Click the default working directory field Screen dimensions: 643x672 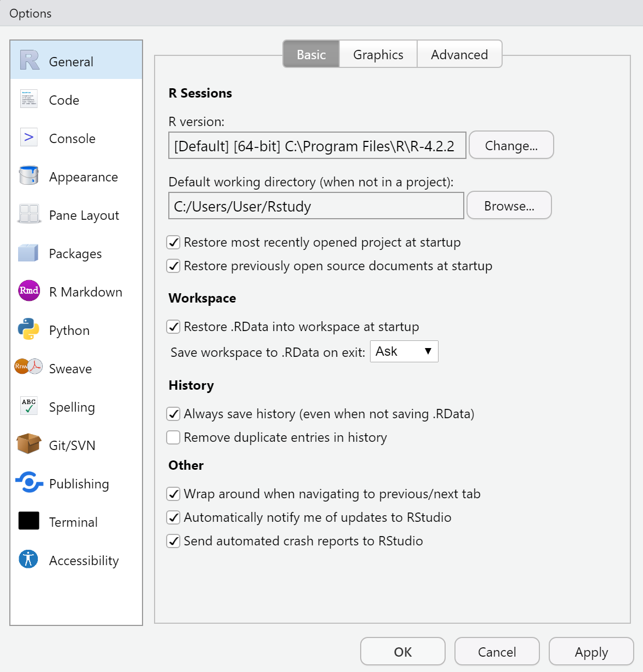[x=316, y=206]
